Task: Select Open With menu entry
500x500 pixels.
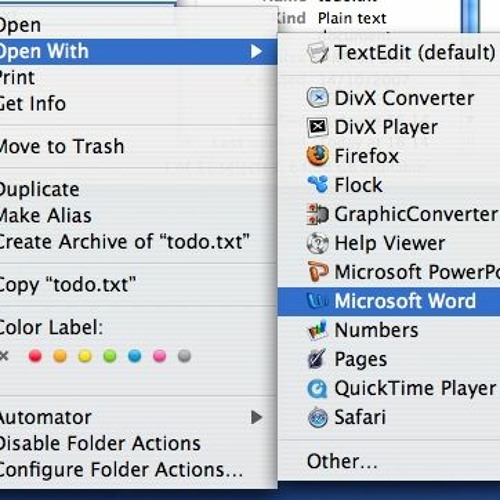Action: (138, 51)
